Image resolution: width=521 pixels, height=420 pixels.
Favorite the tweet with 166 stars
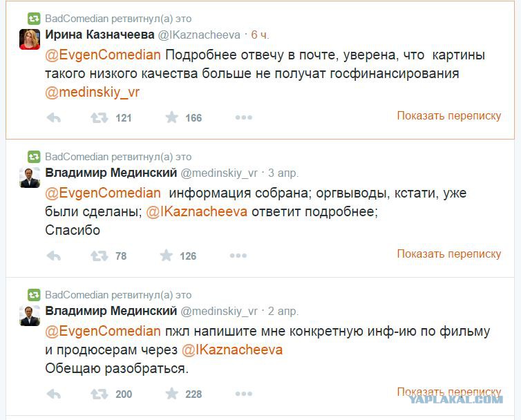click(172, 117)
